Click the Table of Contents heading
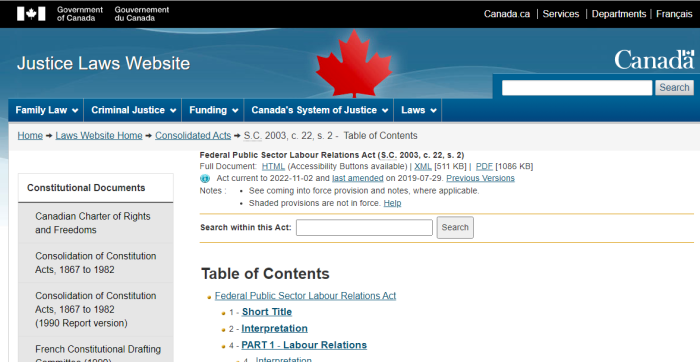Viewport: 700px width, 362px height. (265, 274)
